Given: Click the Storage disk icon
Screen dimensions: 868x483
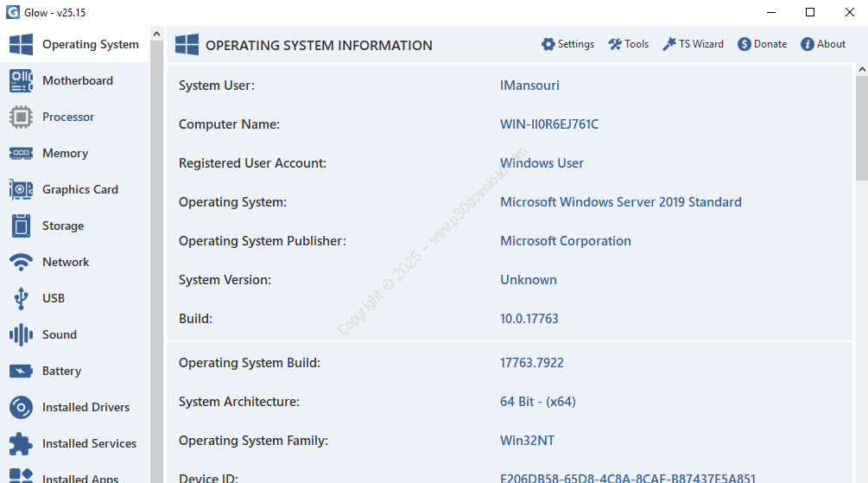Looking at the screenshot, I should [21, 226].
